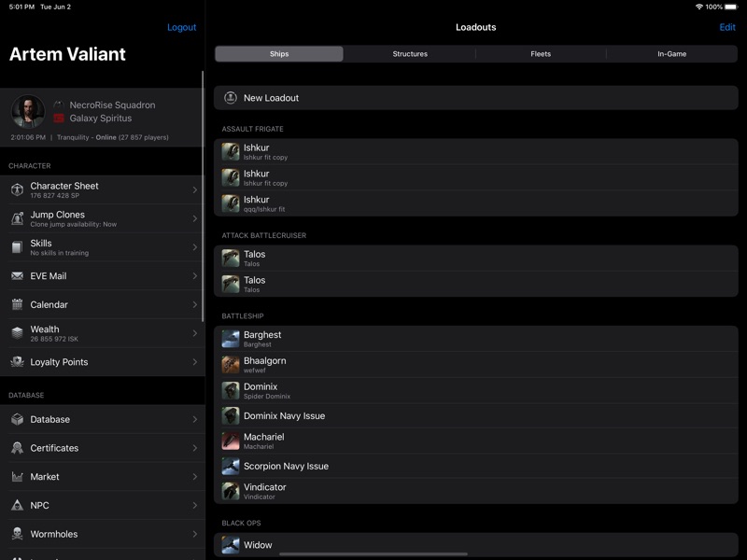The width and height of the screenshot is (747, 560).
Task: Open the NPC section chevron
Action: (x=194, y=505)
